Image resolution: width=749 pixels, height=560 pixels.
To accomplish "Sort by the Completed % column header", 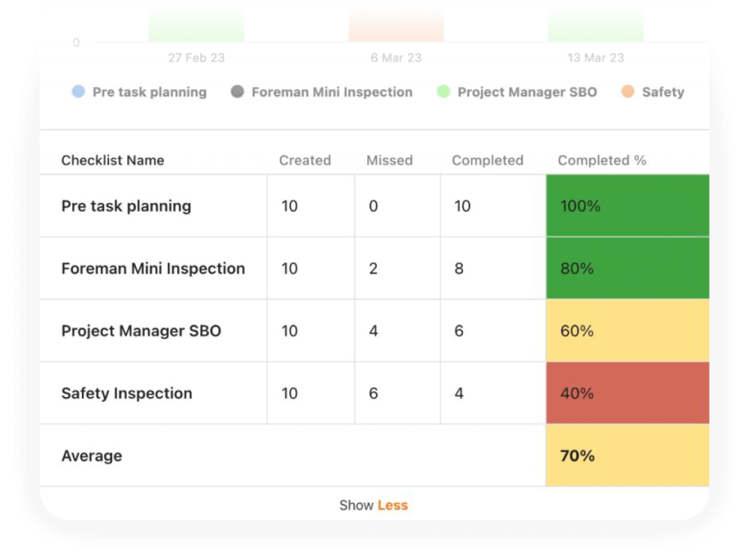I will point(602,160).
